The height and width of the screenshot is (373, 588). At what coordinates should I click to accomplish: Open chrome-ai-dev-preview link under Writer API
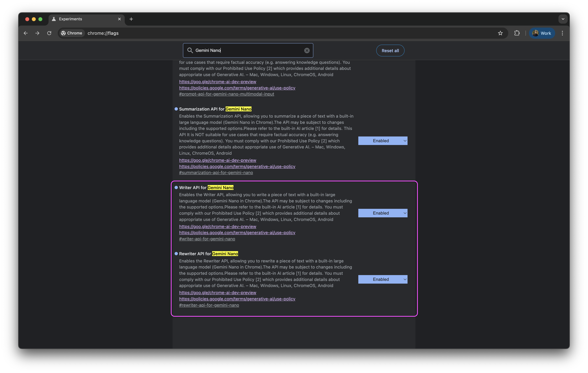[218, 227]
